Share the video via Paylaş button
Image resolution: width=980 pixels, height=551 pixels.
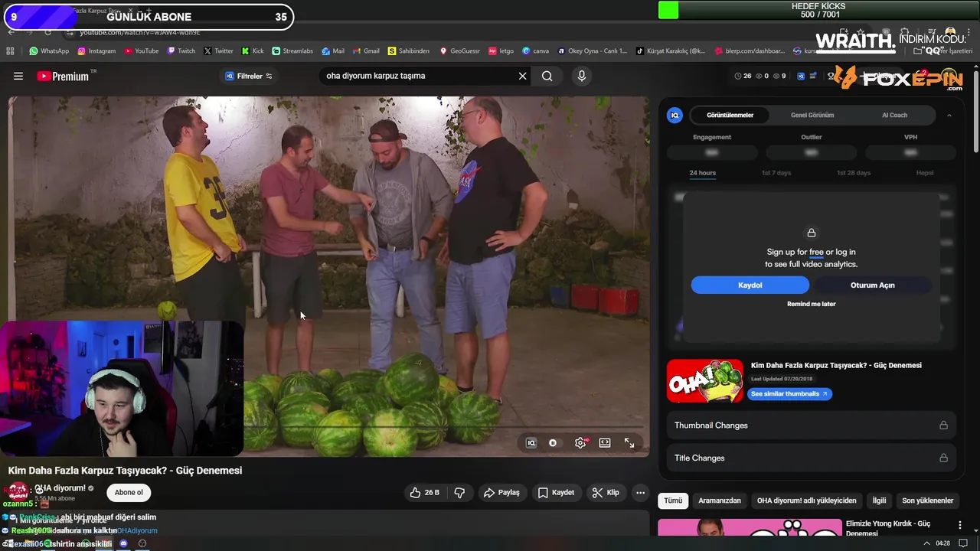coord(501,493)
